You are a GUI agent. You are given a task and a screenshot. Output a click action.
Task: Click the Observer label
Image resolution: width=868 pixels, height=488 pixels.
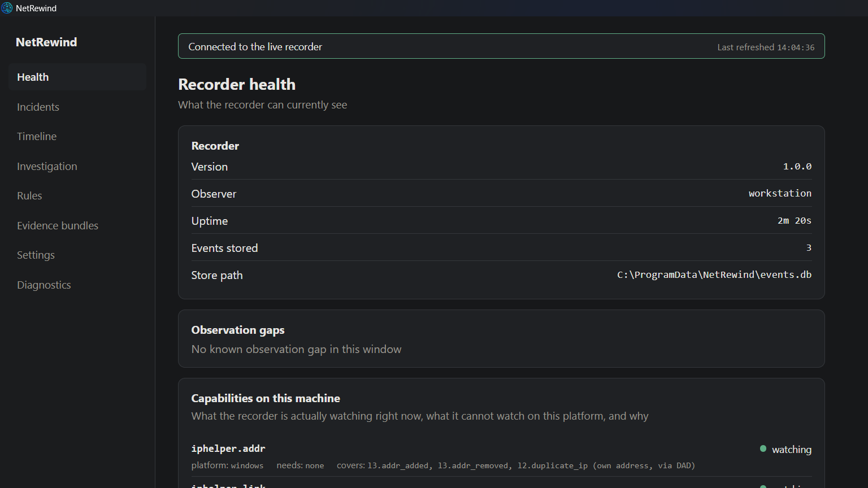[214, 194]
